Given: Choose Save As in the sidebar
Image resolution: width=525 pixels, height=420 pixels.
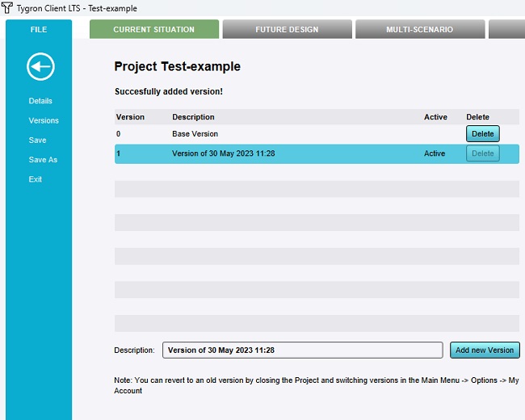Looking at the screenshot, I should coord(43,160).
